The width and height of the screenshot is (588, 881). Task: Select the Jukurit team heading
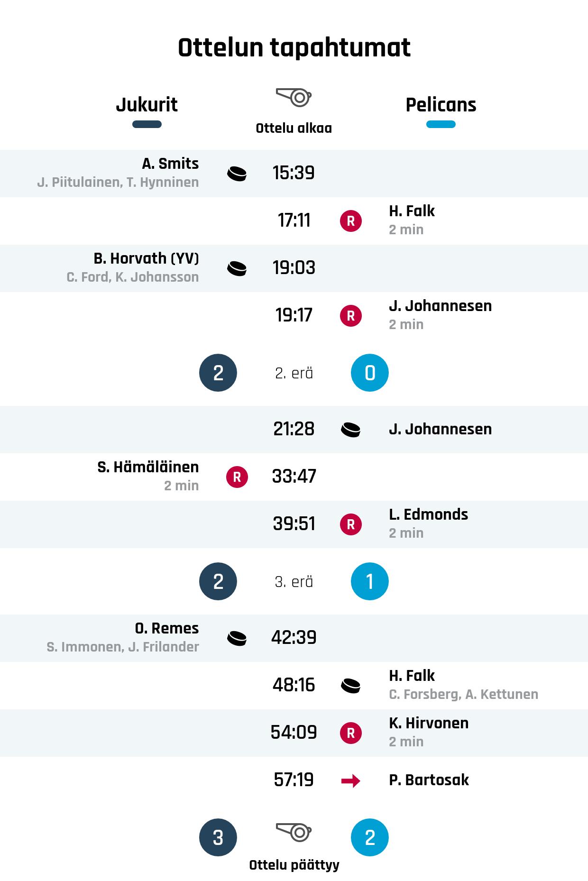tap(147, 105)
